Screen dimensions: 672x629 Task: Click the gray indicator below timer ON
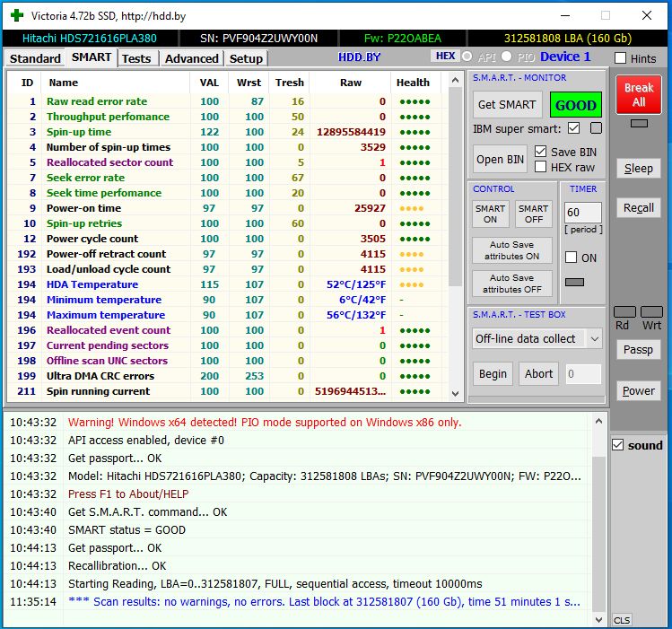[x=574, y=282]
